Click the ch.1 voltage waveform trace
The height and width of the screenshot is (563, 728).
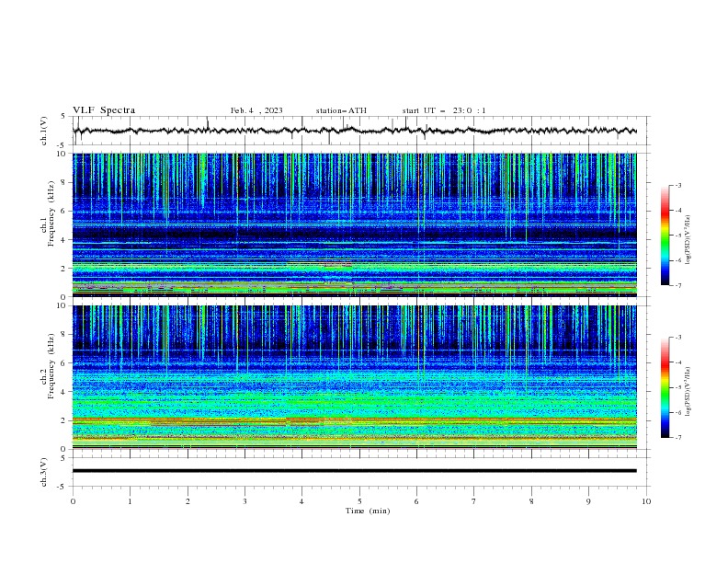(x=354, y=131)
